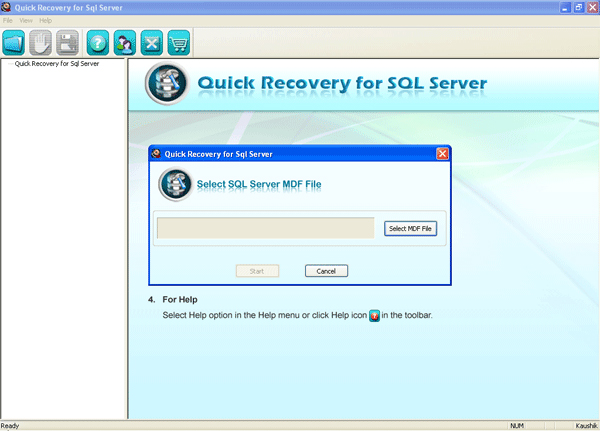The width and height of the screenshot is (600, 431).
Task: Click the application icon in main title bar
Action: pos(6,7)
